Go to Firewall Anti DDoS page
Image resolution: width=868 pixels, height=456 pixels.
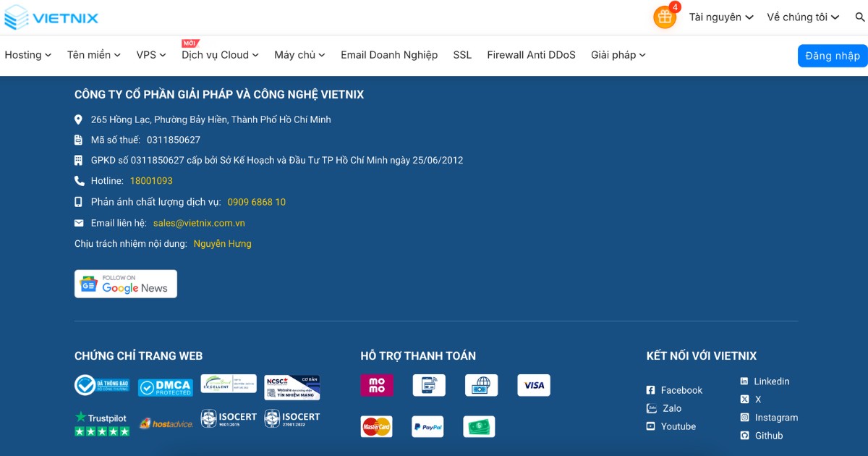pos(531,55)
